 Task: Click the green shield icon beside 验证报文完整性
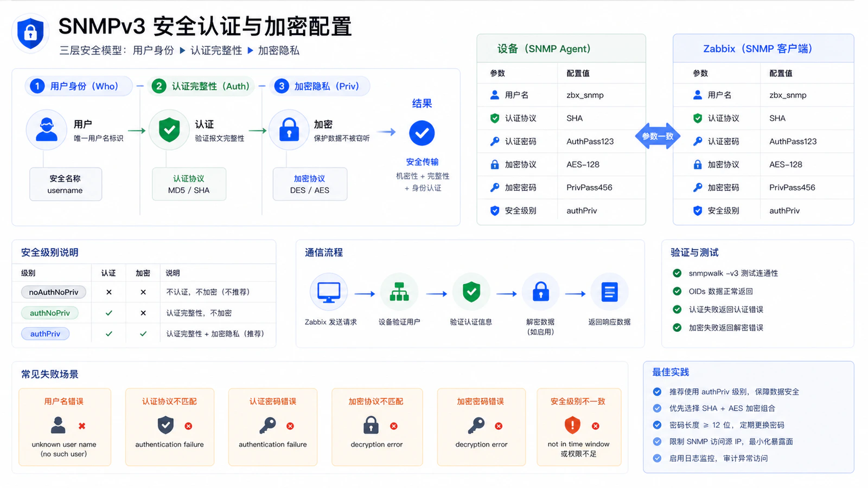(169, 130)
